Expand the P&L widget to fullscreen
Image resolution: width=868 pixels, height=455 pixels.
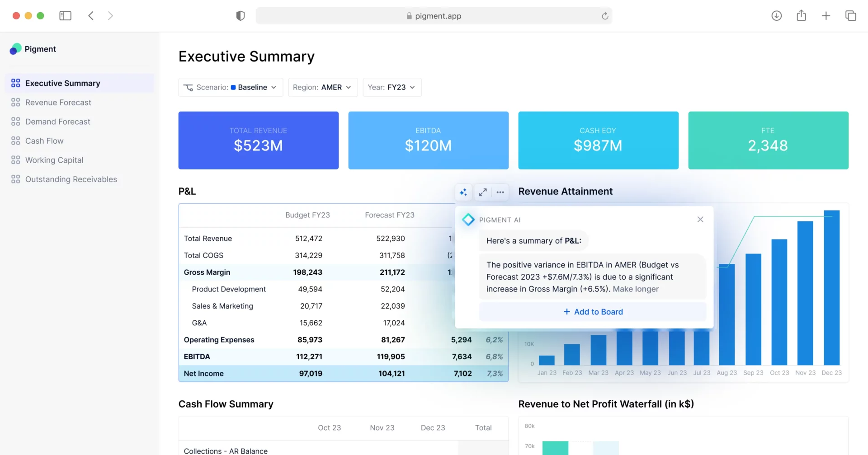coord(482,192)
